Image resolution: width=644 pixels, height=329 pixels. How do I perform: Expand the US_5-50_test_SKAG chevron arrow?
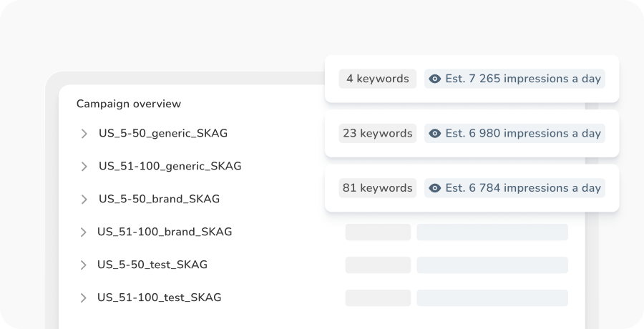click(84, 265)
